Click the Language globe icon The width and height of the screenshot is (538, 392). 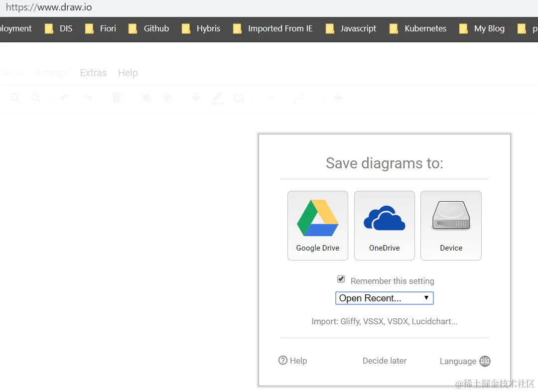(485, 361)
